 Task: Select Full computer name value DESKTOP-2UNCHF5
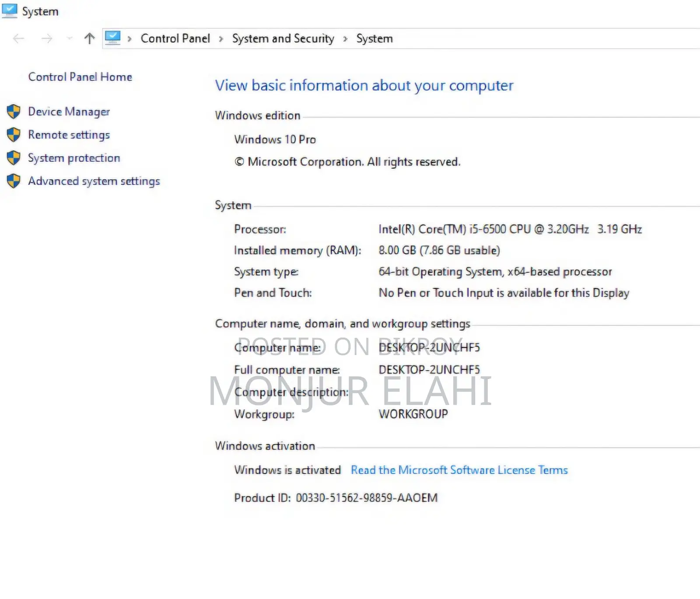[x=429, y=370]
